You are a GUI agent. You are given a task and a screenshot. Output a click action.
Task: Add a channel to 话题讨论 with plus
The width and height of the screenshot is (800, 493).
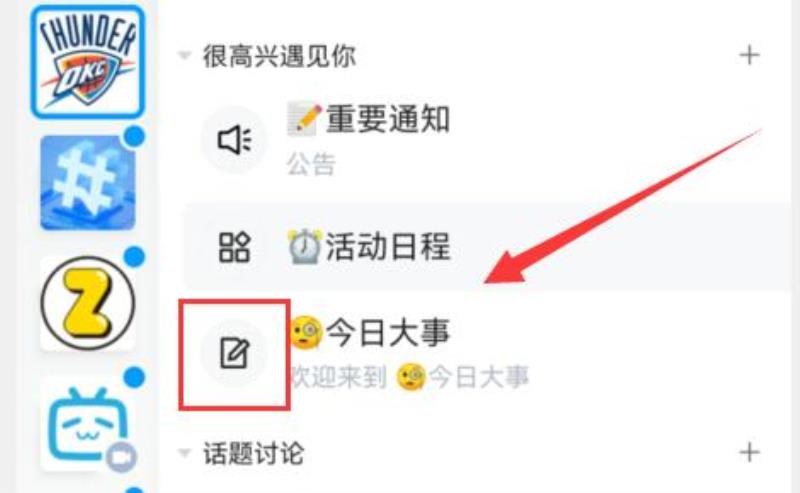(749, 453)
